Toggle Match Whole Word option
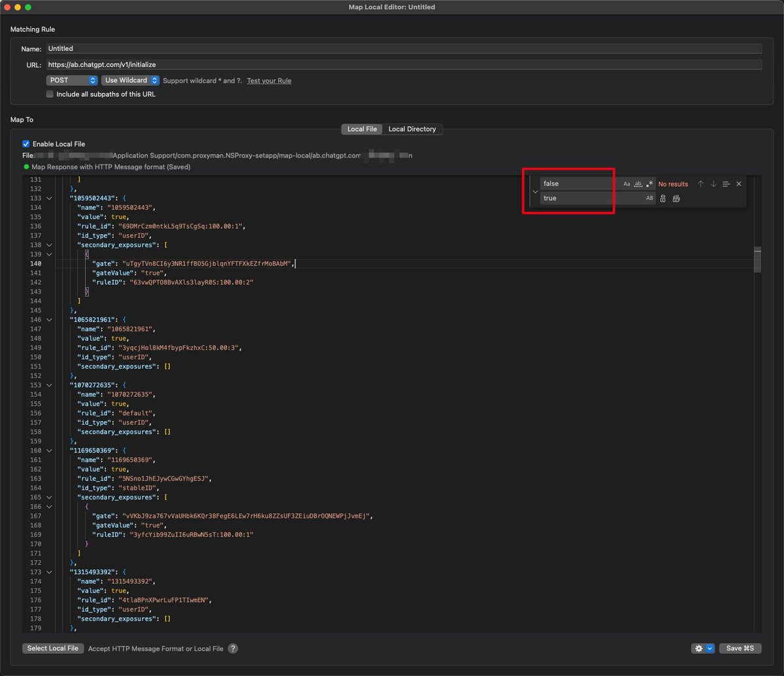The image size is (784, 676). [x=638, y=184]
